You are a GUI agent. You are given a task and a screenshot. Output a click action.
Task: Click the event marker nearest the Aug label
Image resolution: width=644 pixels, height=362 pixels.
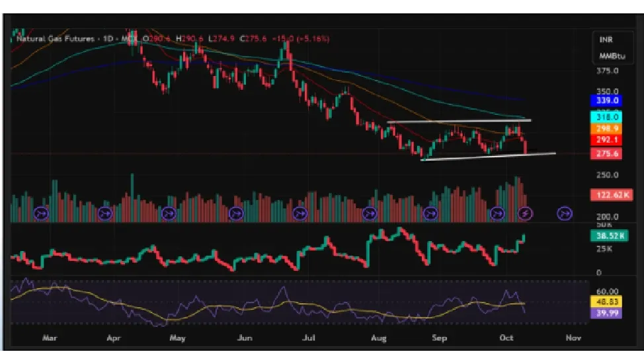(x=370, y=213)
